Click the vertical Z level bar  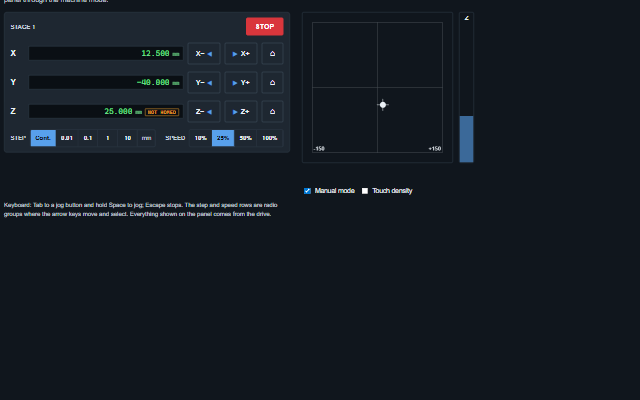point(467,87)
